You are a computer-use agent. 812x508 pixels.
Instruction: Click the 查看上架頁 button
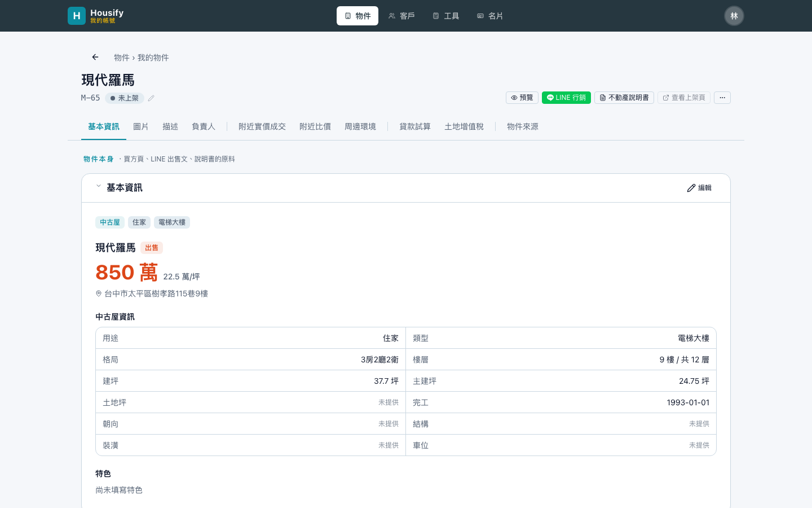click(684, 98)
